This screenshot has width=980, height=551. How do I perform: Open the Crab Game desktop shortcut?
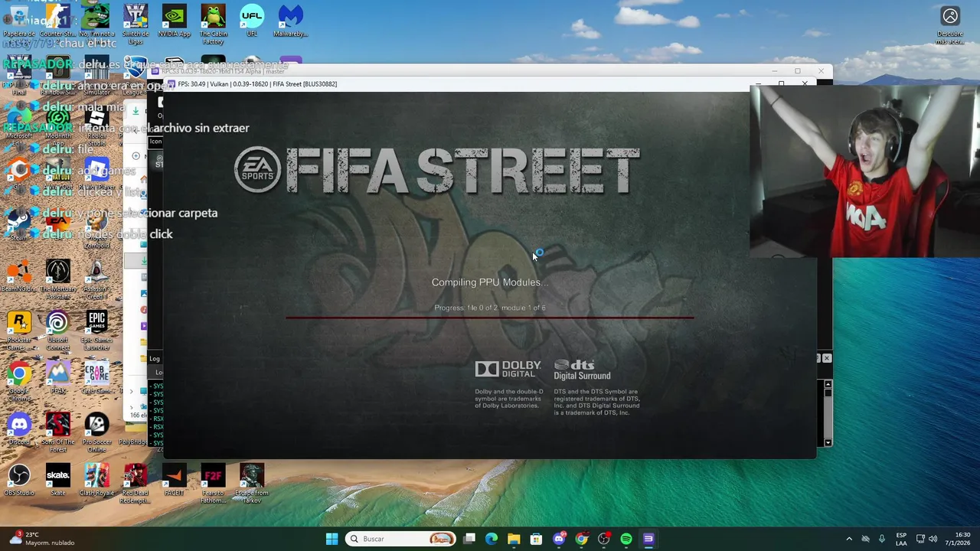click(96, 378)
